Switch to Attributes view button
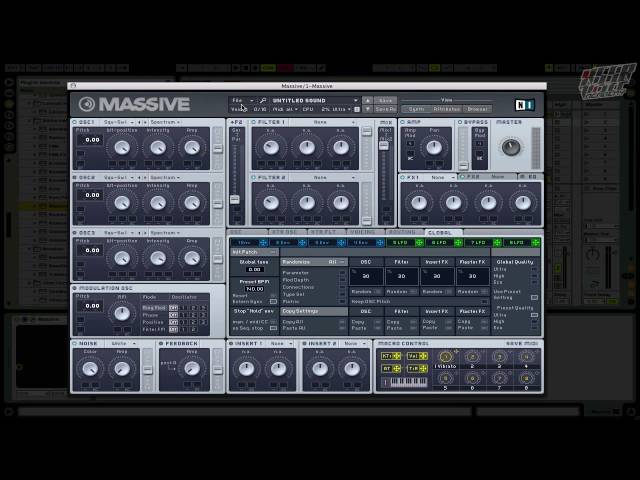 coord(447,109)
